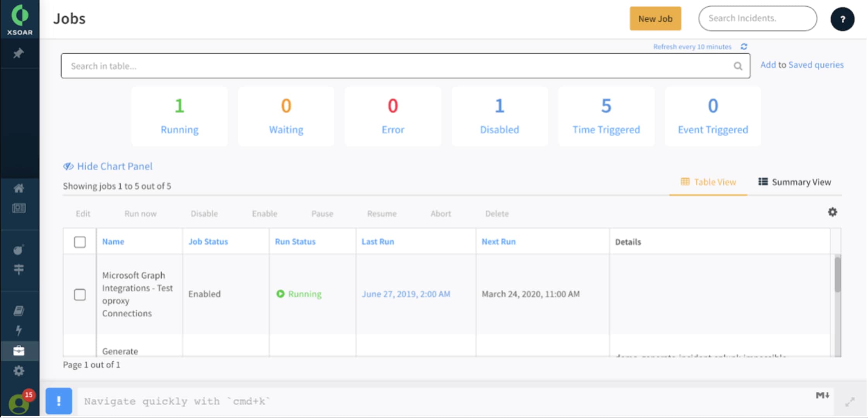Click the Enabled job status cell

204,294
